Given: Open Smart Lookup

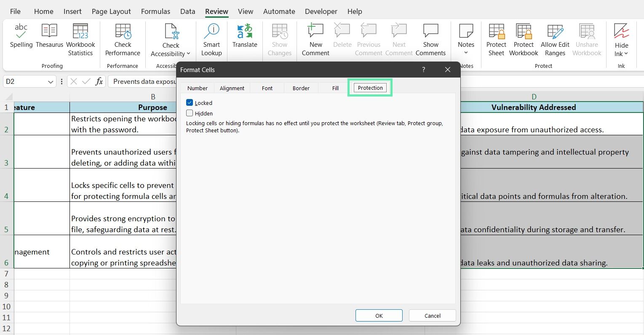Looking at the screenshot, I should (211, 40).
